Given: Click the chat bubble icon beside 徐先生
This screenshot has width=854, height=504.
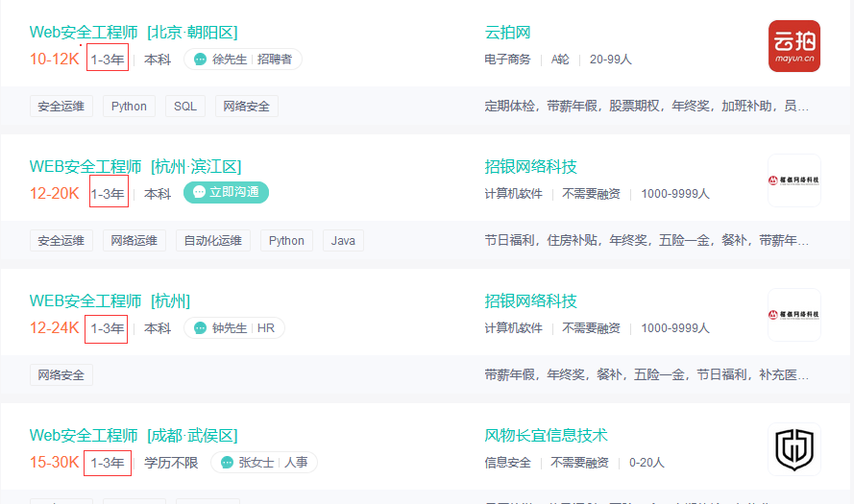Looking at the screenshot, I should 200,60.
